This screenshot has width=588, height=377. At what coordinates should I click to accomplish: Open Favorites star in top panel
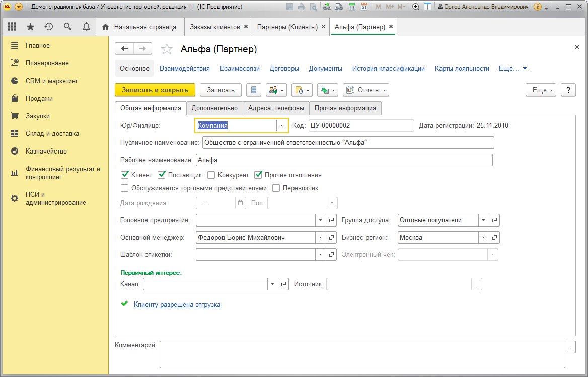[x=30, y=27]
